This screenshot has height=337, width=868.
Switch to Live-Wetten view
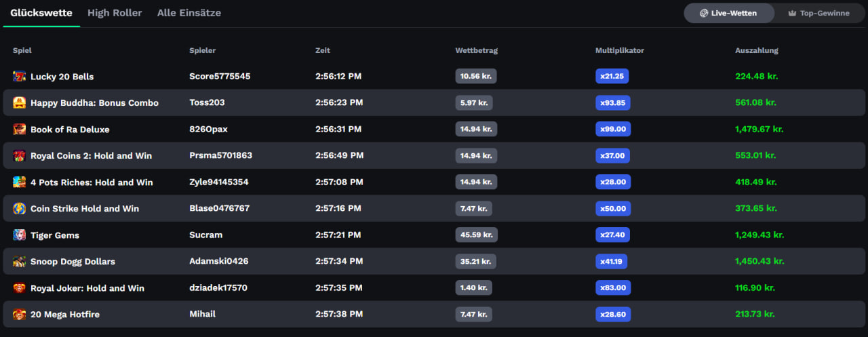point(728,13)
